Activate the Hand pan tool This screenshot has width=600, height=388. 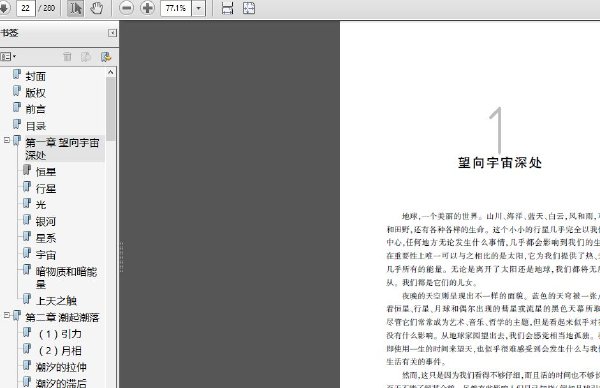tap(96, 8)
